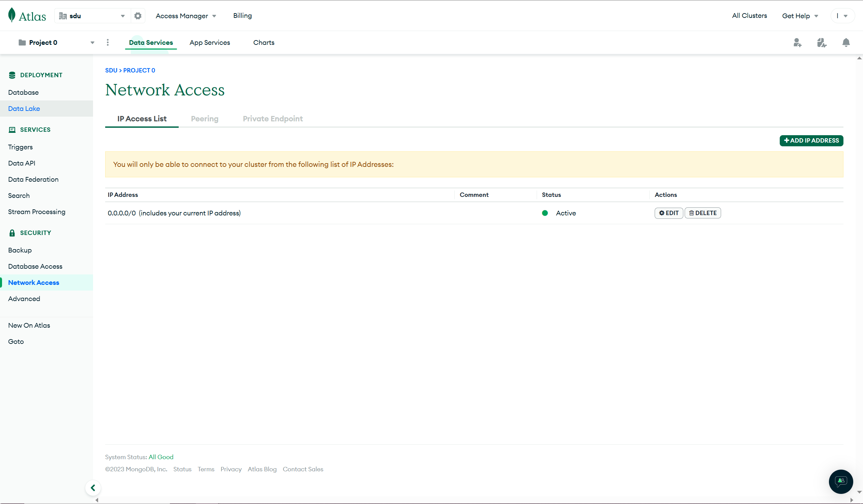Open the Atlas Blog link
Image resolution: width=863 pixels, height=504 pixels.
(x=262, y=469)
